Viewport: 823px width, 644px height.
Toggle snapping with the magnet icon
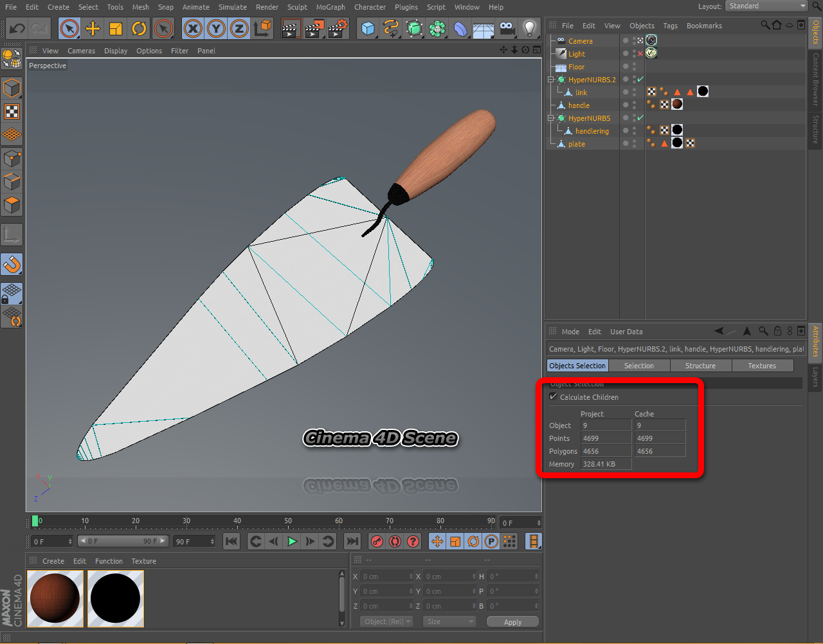12,264
